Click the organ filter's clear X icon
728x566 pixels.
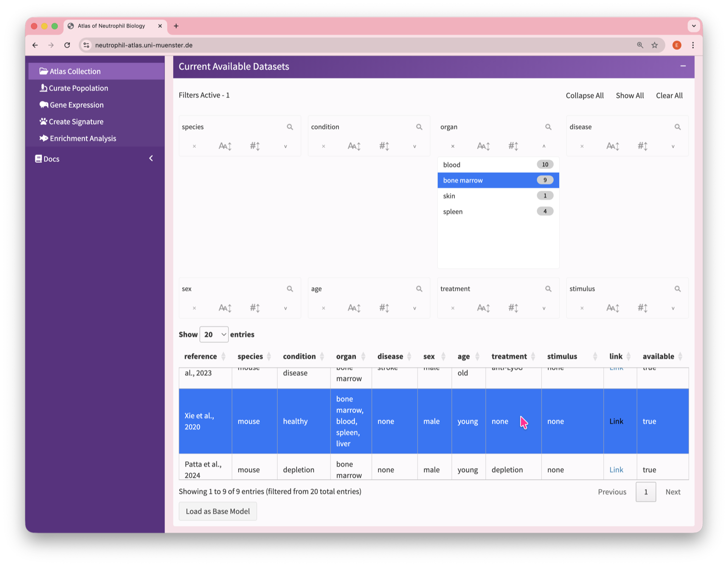pyautogui.click(x=453, y=146)
